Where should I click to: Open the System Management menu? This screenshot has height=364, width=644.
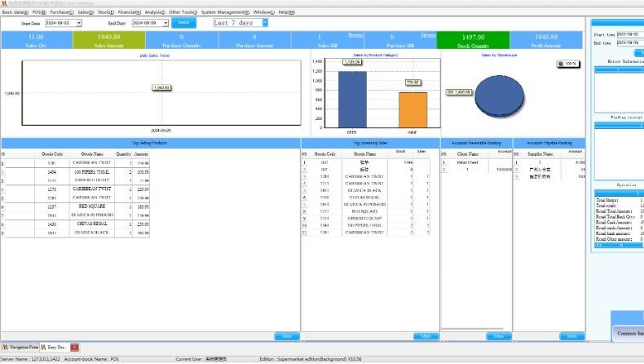coord(224,12)
